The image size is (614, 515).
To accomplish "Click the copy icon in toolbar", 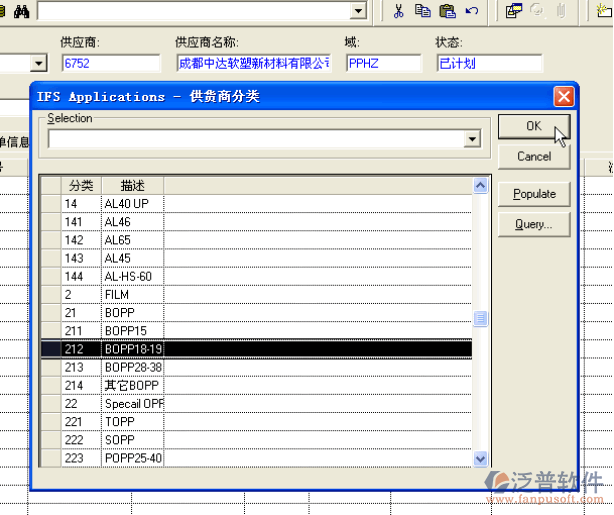I will [x=423, y=11].
